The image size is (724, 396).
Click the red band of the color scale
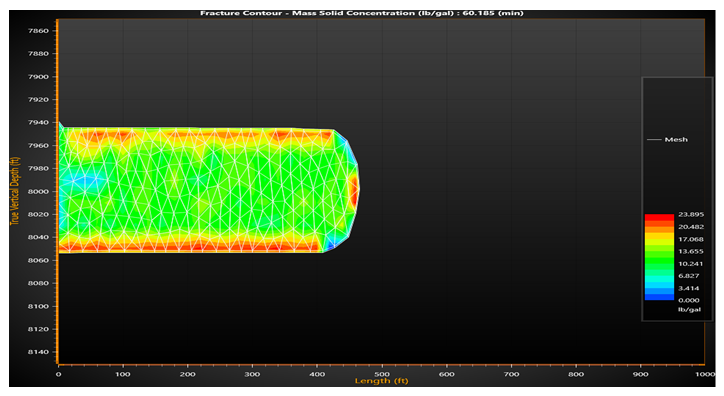pos(659,217)
